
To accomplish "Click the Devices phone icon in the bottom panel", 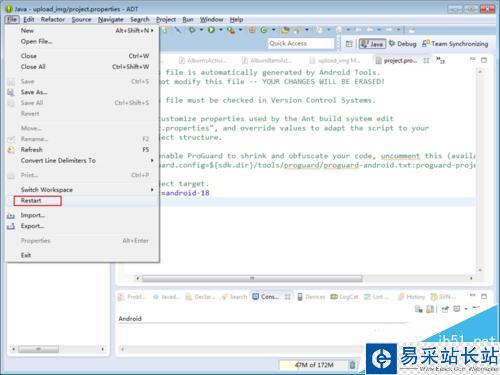I will coord(300,297).
